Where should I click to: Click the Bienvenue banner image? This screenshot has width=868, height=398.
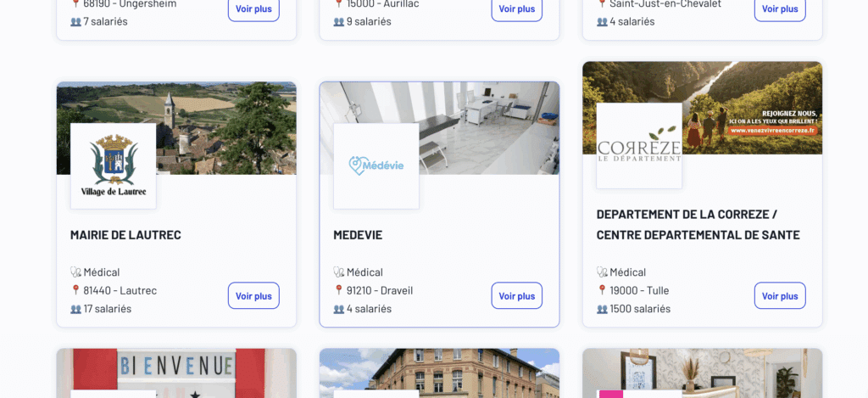click(x=176, y=373)
